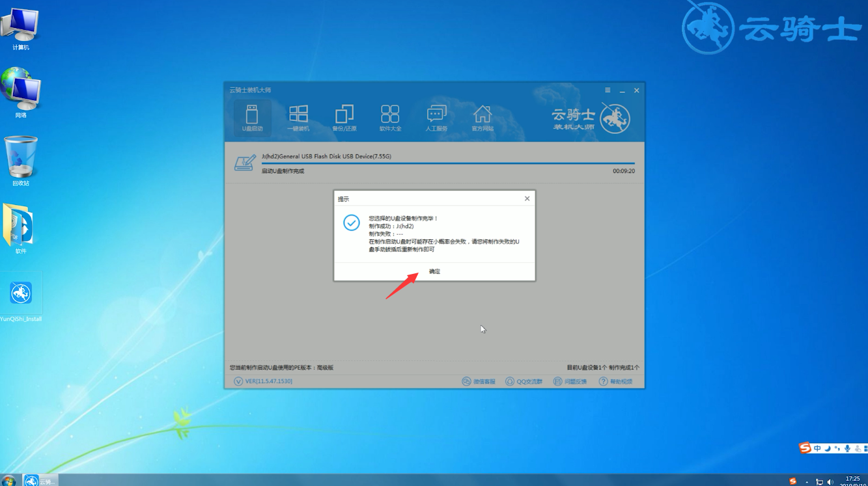
Task: Open QQ交流群 link
Action: coord(524,381)
